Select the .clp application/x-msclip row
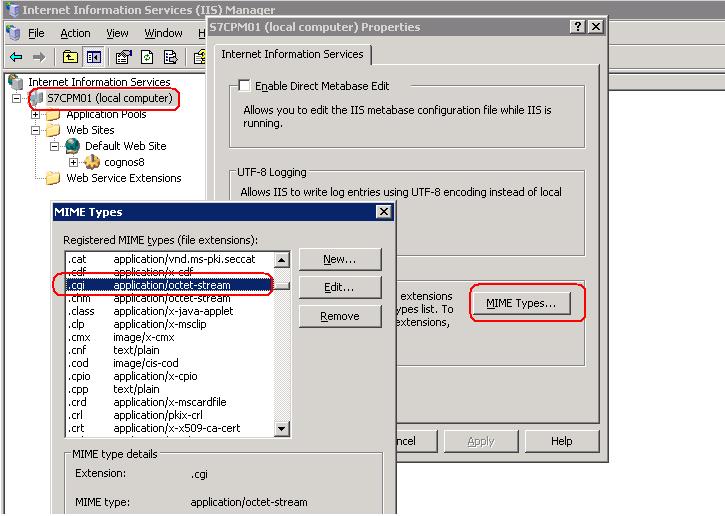 tap(169, 324)
